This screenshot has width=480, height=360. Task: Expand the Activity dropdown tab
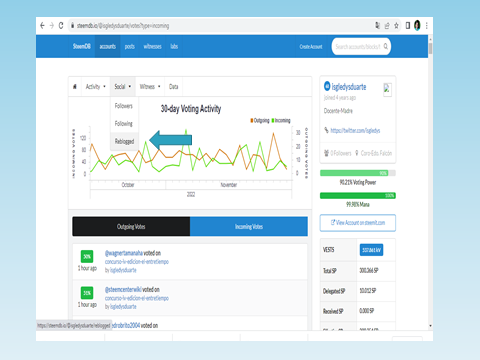pyautogui.click(x=96, y=87)
